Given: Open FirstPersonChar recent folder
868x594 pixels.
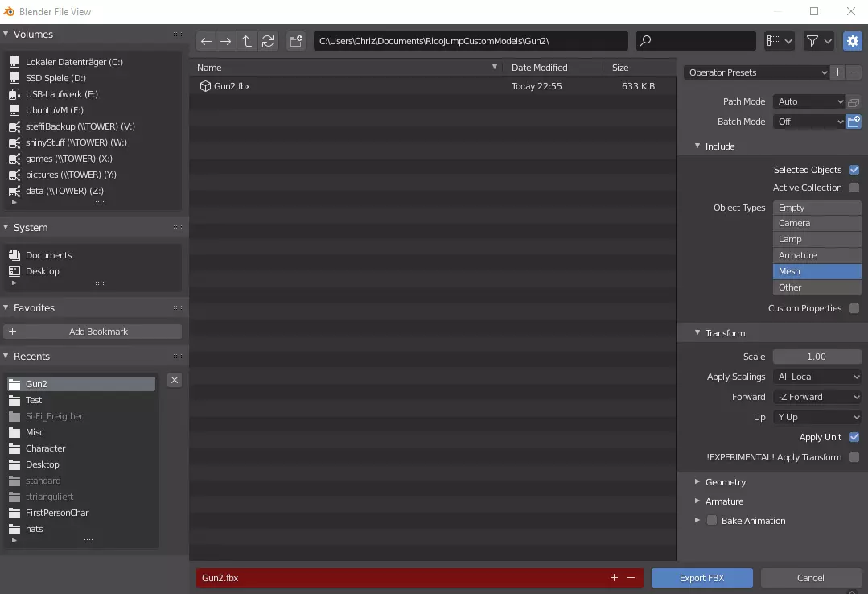Looking at the screenshot, I should coord(80,513).
